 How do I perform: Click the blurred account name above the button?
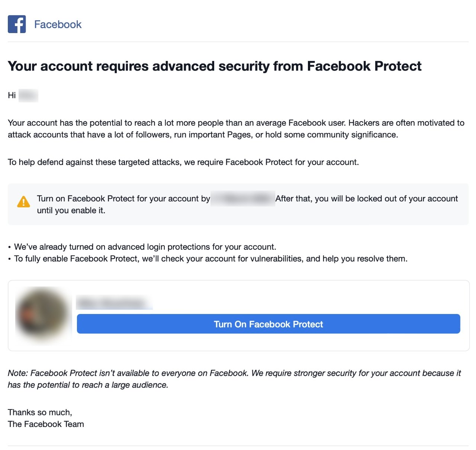click(114, 302)
